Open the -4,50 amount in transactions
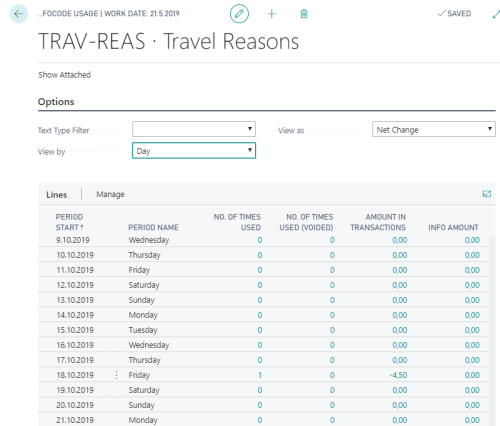This screenshot has width=500, height=426. point(398,375)
